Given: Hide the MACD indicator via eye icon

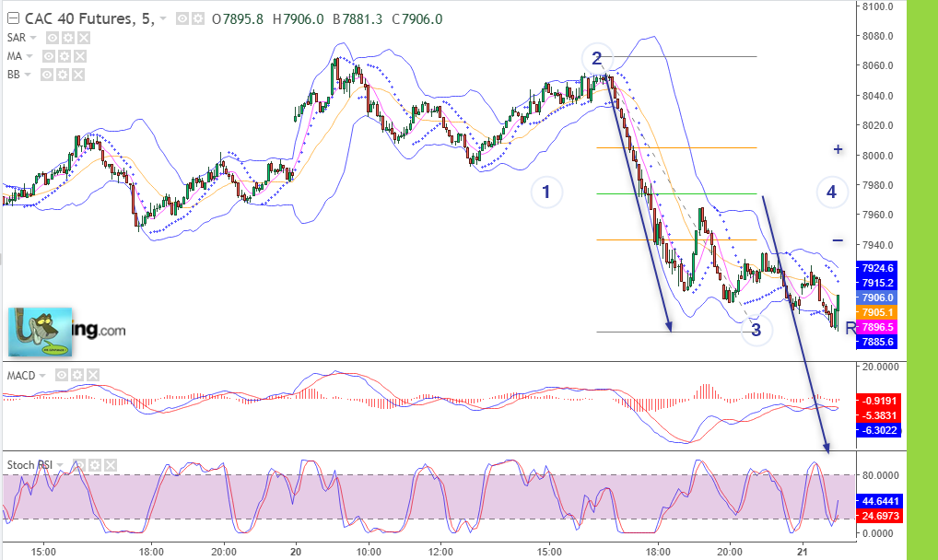Looking at the screenshot, I should (x=62, y=375).
